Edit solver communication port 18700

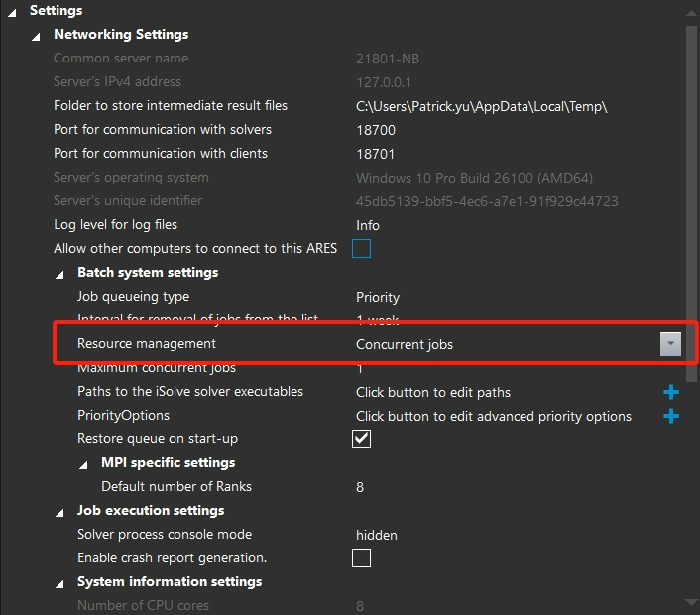point(376,130)
